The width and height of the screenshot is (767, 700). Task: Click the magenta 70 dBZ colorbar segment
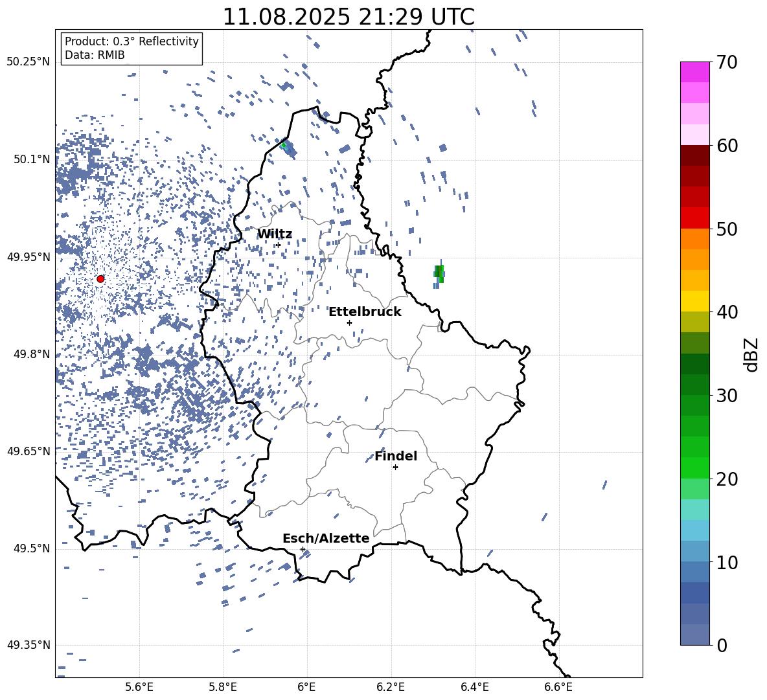(695, 72)
